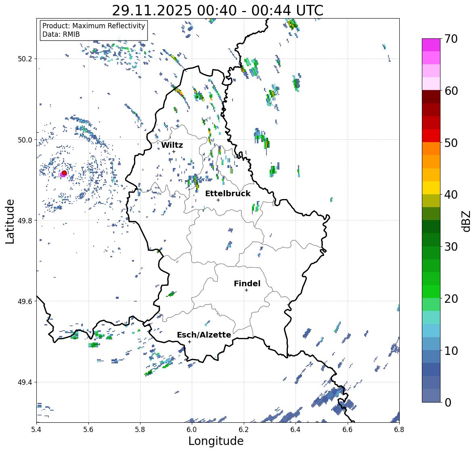Click the Findel station label
The image size is (476, 451).
pos(247,283)
